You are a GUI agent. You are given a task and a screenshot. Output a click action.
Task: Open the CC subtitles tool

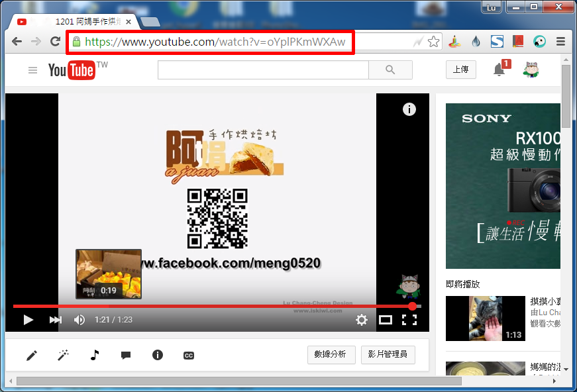click(189, 355)
